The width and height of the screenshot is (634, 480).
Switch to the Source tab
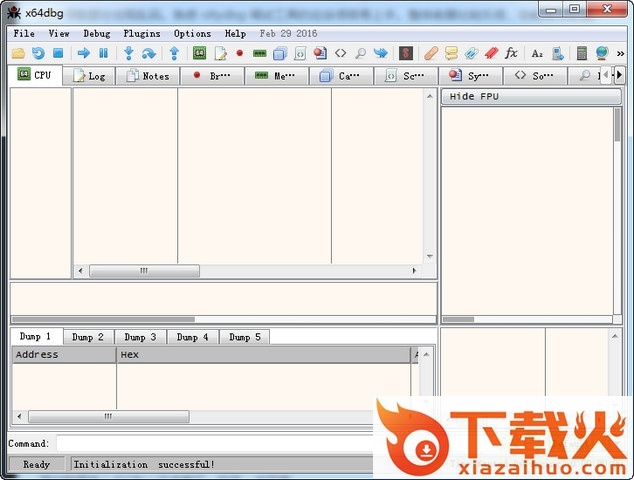point(535,76)
